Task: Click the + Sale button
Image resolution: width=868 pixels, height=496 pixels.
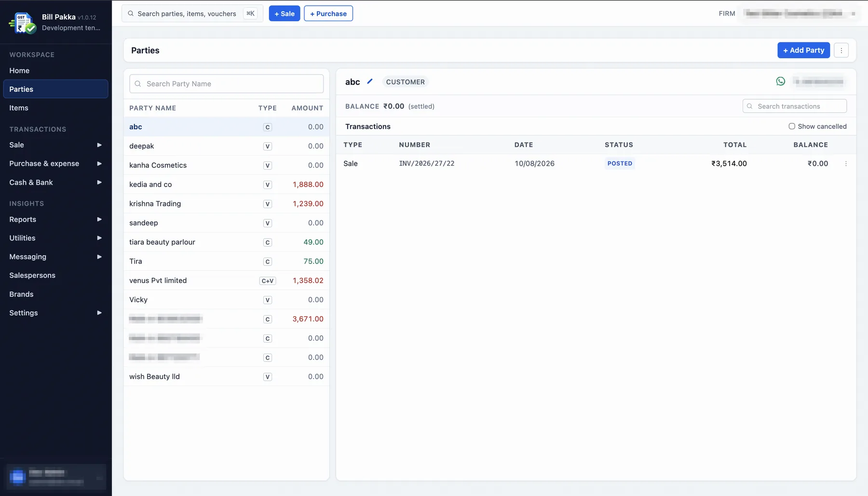Action: tap(285, 13)
